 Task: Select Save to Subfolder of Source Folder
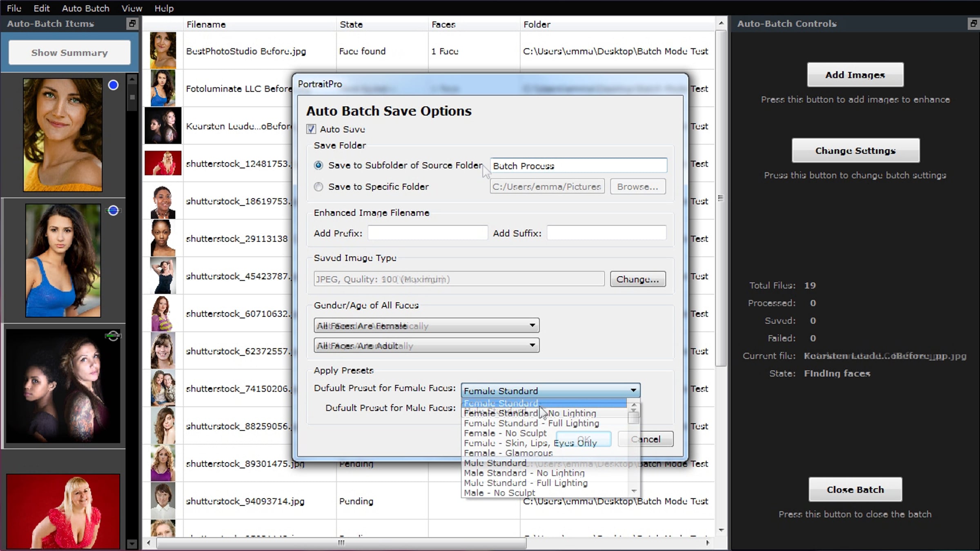(x=318, y=165)
